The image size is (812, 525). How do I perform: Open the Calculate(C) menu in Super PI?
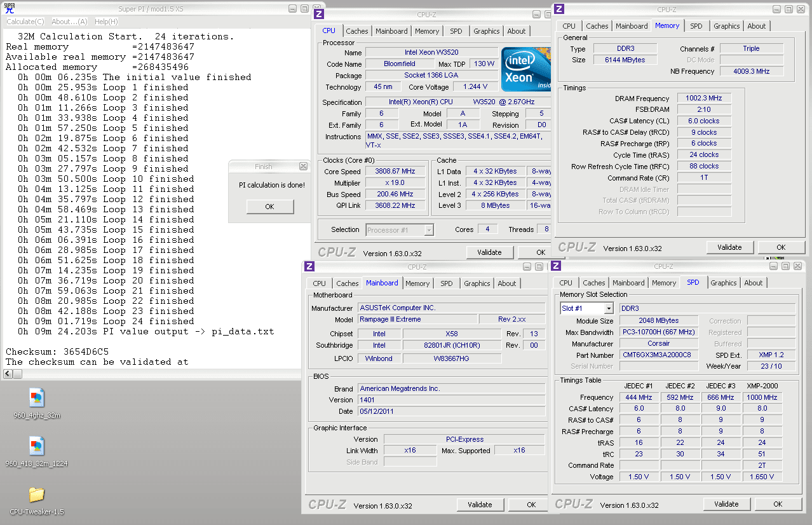point(25,22)
